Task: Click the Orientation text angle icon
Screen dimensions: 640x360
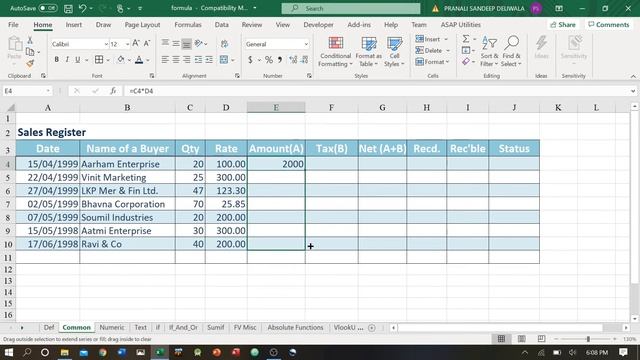Action: 199,43
